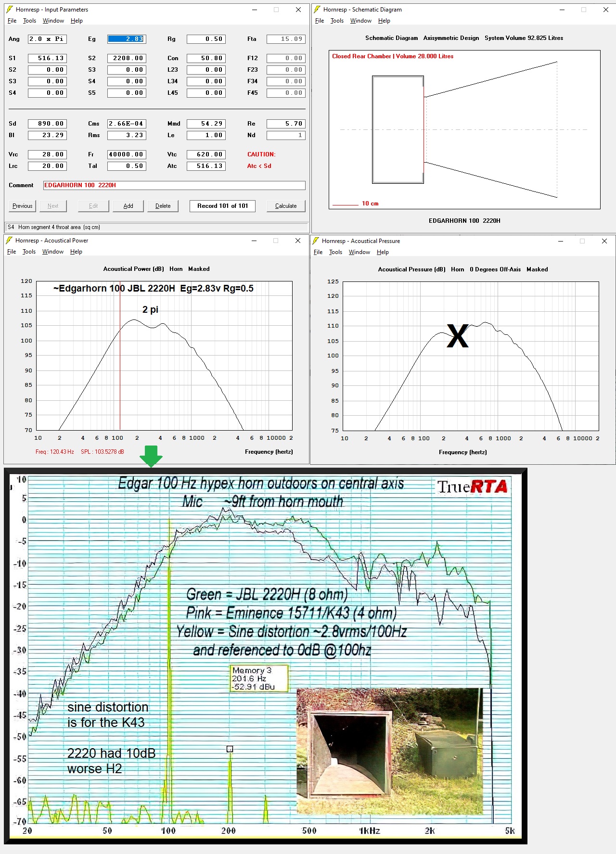
Task: Click the Cms field 2.66E-04
Action: [127, 124]
